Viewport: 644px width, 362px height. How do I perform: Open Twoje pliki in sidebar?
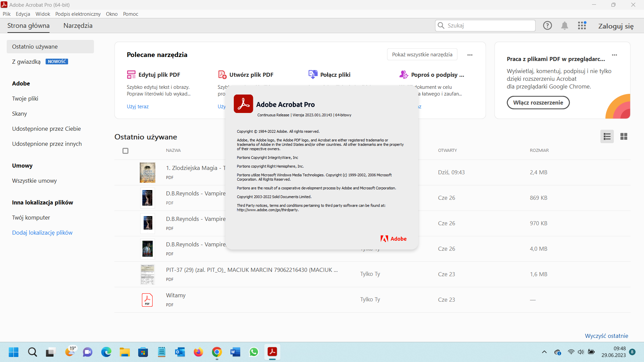click(x=25, y=99)
